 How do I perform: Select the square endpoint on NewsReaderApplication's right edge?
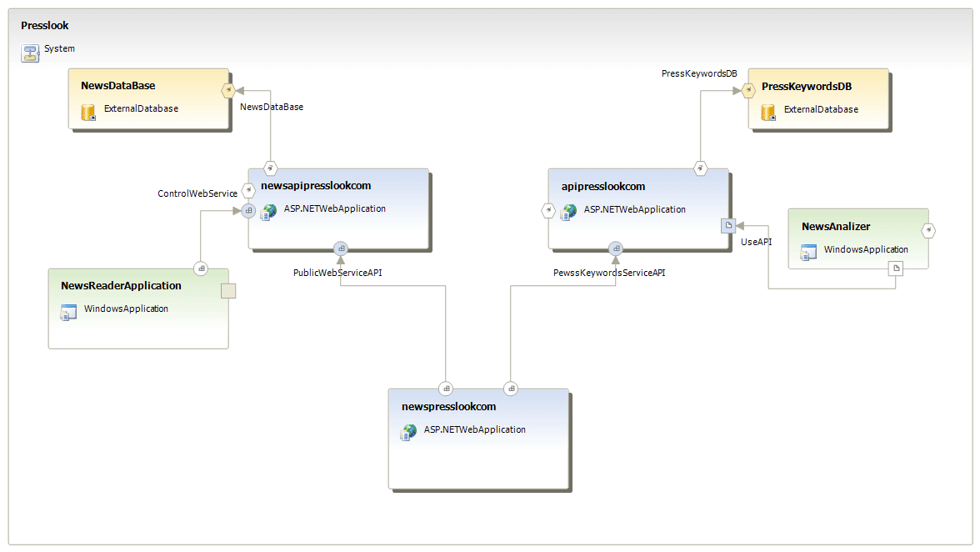point(228,291)
